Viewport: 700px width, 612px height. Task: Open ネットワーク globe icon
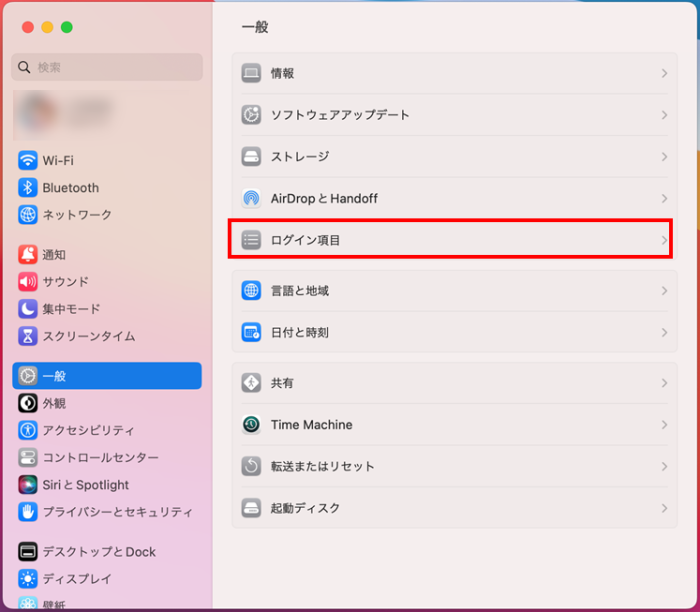tap(27, 215)
